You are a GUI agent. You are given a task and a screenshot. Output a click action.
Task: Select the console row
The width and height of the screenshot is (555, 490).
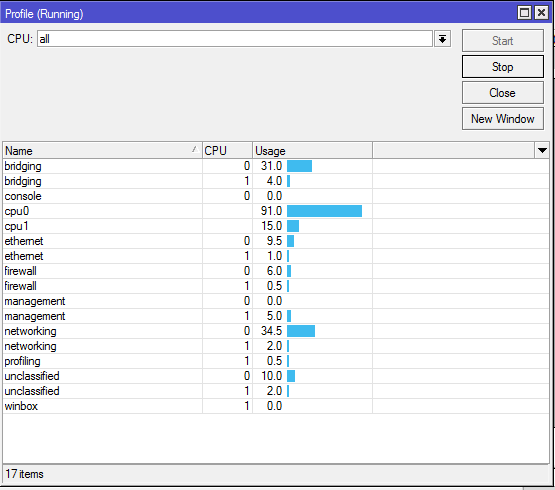[276, 196]
